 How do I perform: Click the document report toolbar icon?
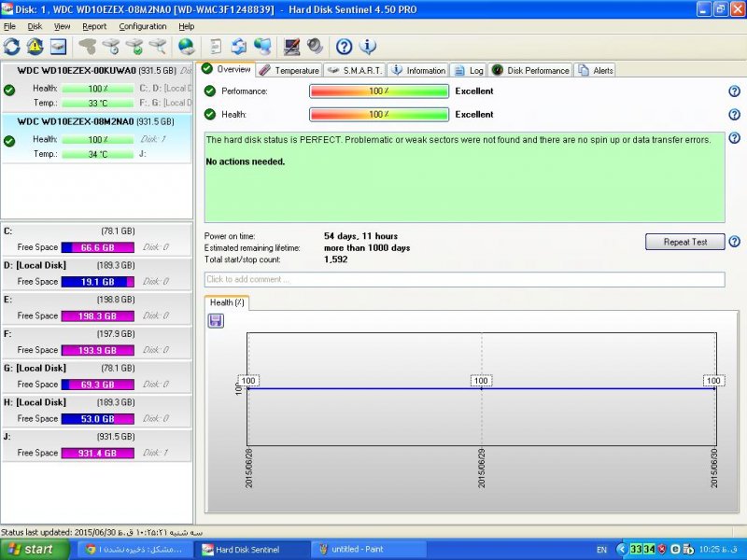(216, 47)
